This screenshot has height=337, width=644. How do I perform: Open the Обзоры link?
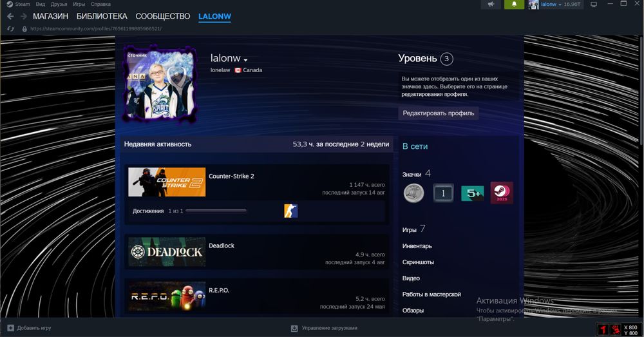click(x=413, y=311)
